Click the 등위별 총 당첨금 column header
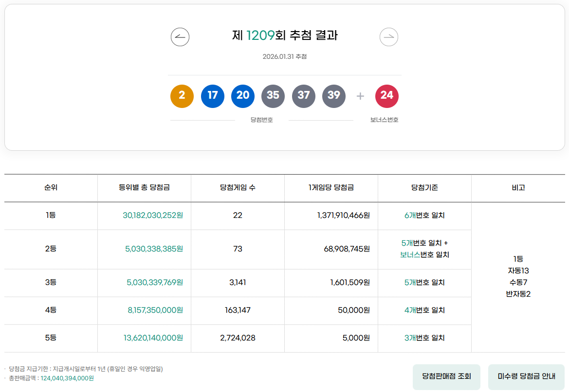Image resolution: width=569 pixels, height=392 pixels. (144, 187)
